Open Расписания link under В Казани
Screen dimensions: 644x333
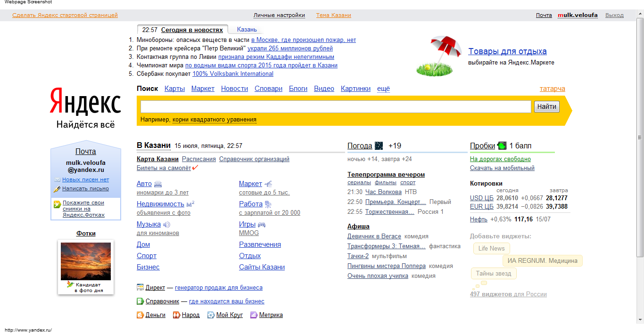pyautogui.click(x=199, y=159)
